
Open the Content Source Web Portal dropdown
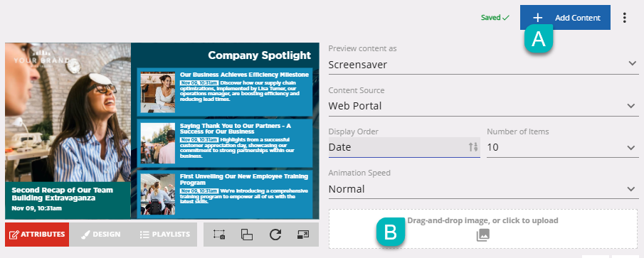point(483,106)
